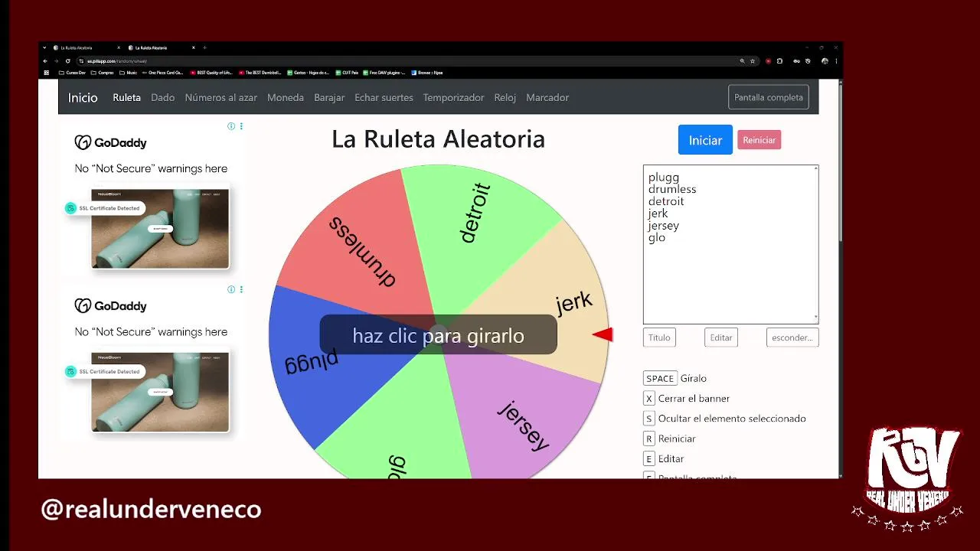
Task: Click the red recording extension icon
Action: click(x=768, y=60)
